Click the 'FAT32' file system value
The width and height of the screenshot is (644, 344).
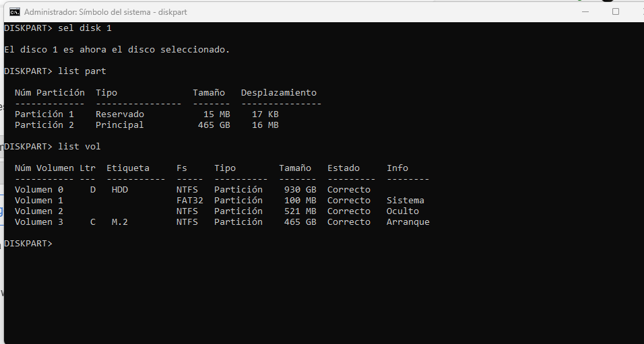[x=190, y=201]
